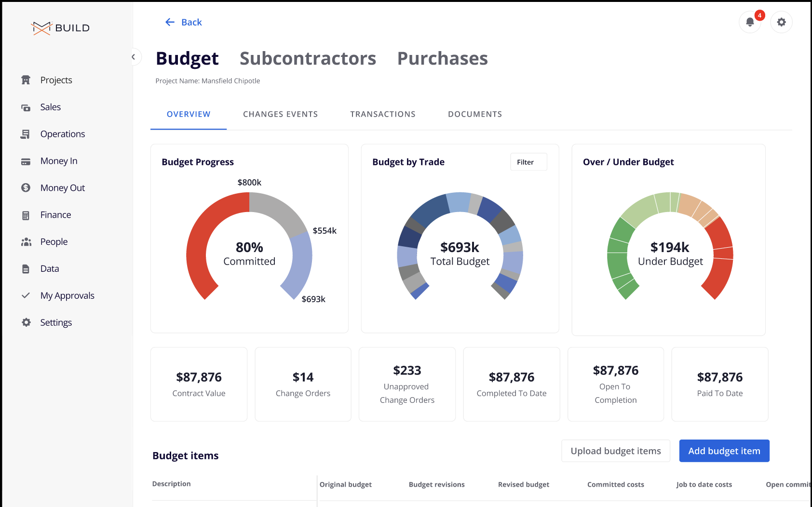
Task: Click the Add budget item button
Action: point(724,451)
